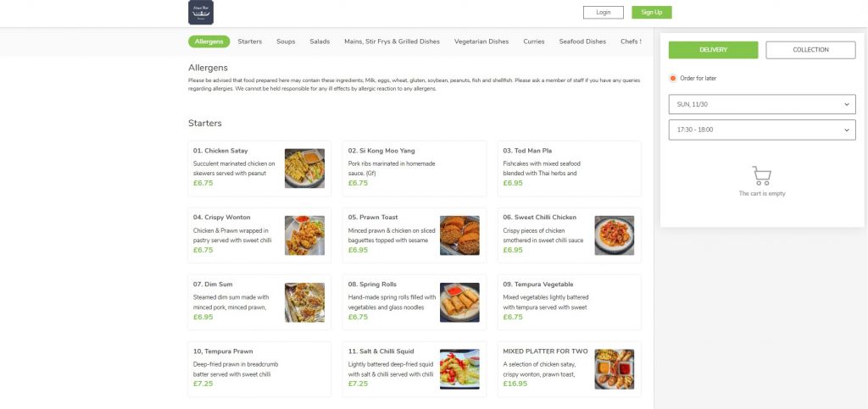Expand the 17:30 - 18:00 time dropdown
Viewport: 868px width, 409px height.
[761, 130]
